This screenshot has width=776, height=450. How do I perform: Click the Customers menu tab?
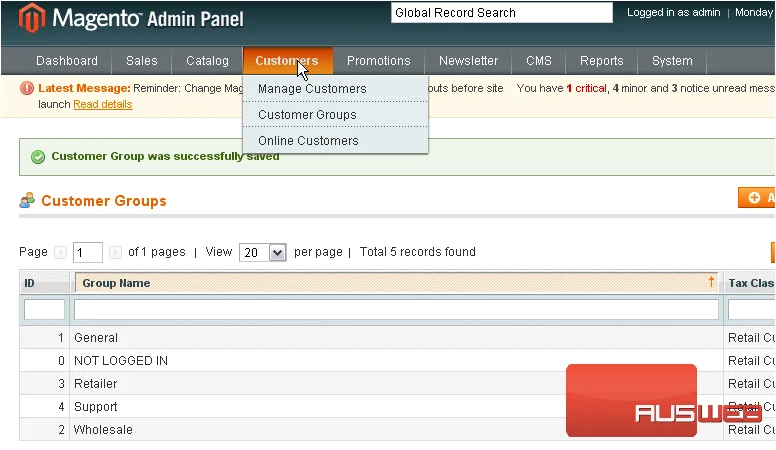287,60
